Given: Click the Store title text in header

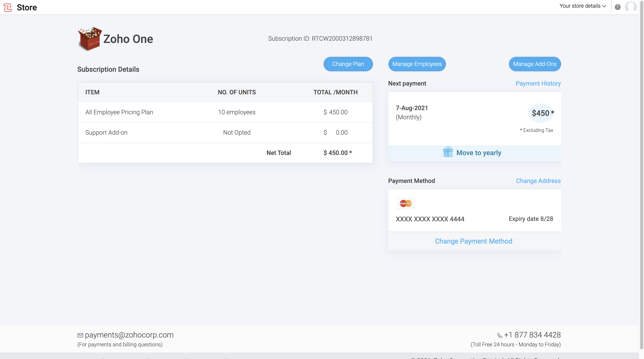Looking at the screenshot, I should click(27, 7).
